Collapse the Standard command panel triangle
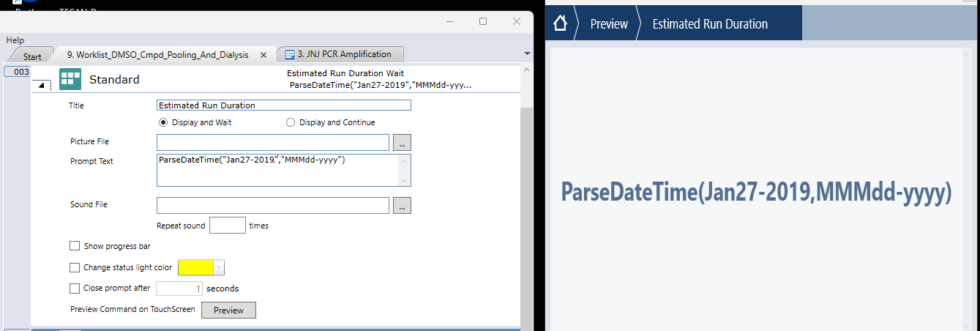Image resolution: width=980 pixels, height=331 pixels. (x=41, y=86)
